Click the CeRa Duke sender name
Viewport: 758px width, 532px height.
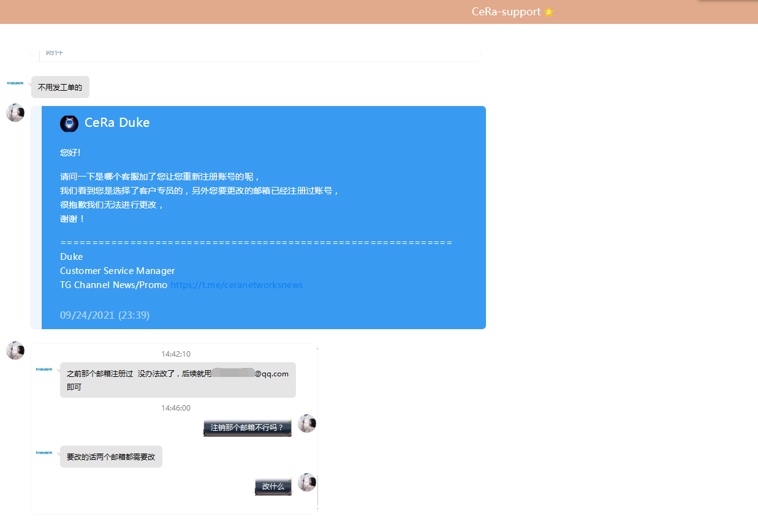click(x=117, y=123)
